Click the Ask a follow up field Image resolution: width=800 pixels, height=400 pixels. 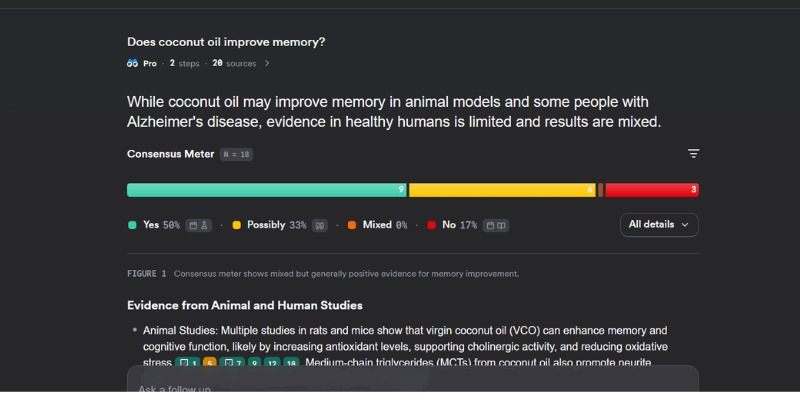400,388
